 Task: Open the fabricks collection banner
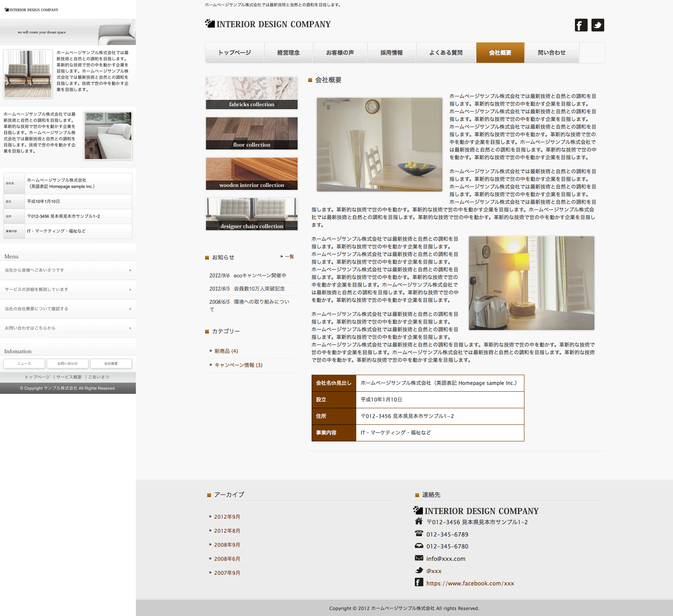[x=252, y=93]
